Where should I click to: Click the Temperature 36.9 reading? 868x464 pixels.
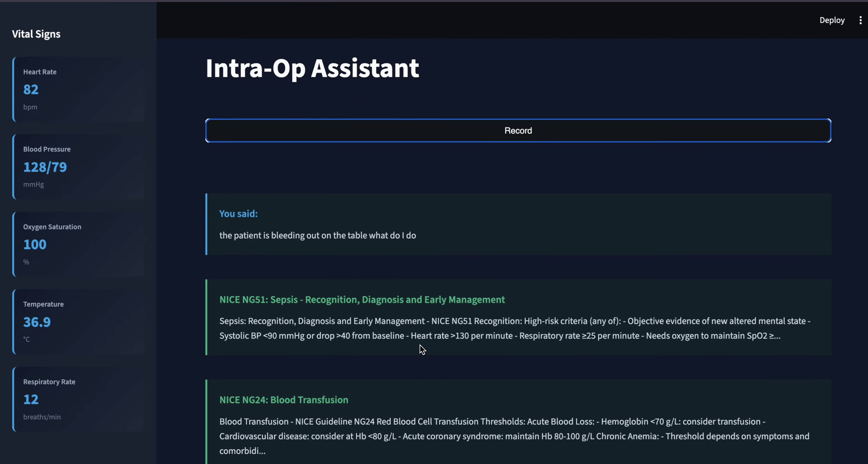coord(37,322)
